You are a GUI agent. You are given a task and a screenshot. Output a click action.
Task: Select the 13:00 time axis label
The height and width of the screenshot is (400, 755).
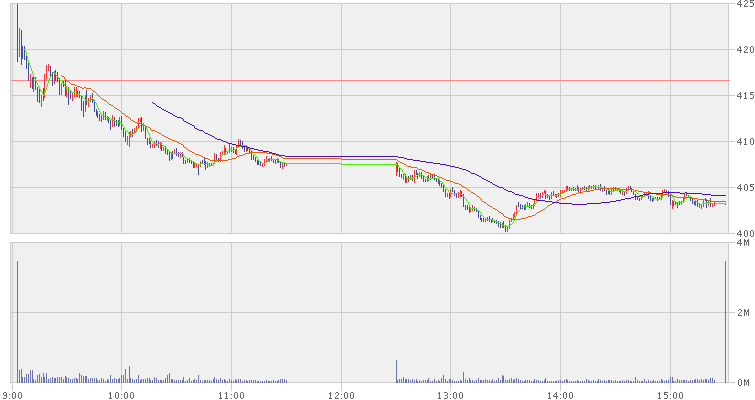[451, 393]
